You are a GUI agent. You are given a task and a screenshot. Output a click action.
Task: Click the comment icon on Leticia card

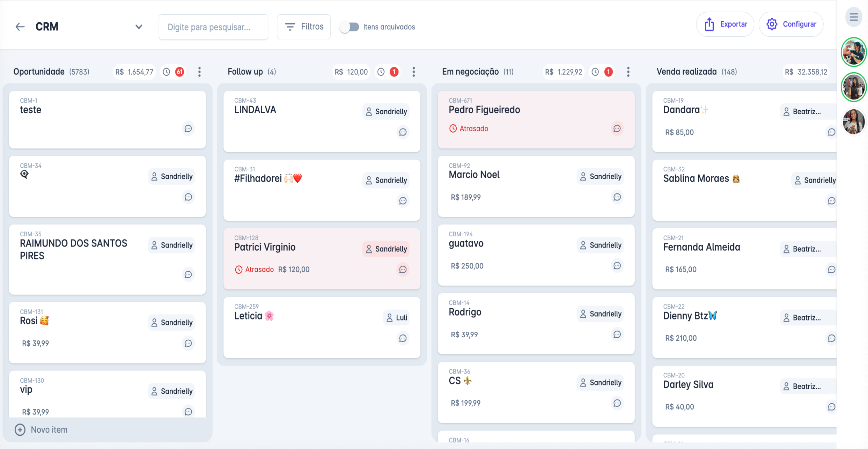pyautogui.click(x=403, y=338)
